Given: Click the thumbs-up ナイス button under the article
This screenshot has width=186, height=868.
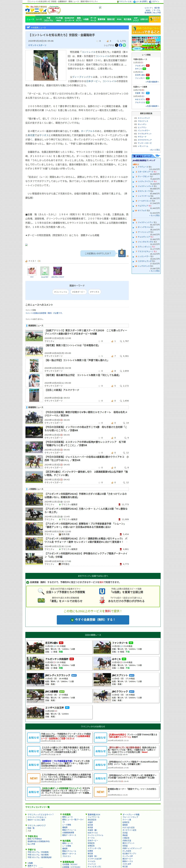Looking at the screenshot, I should pos(122,253).
